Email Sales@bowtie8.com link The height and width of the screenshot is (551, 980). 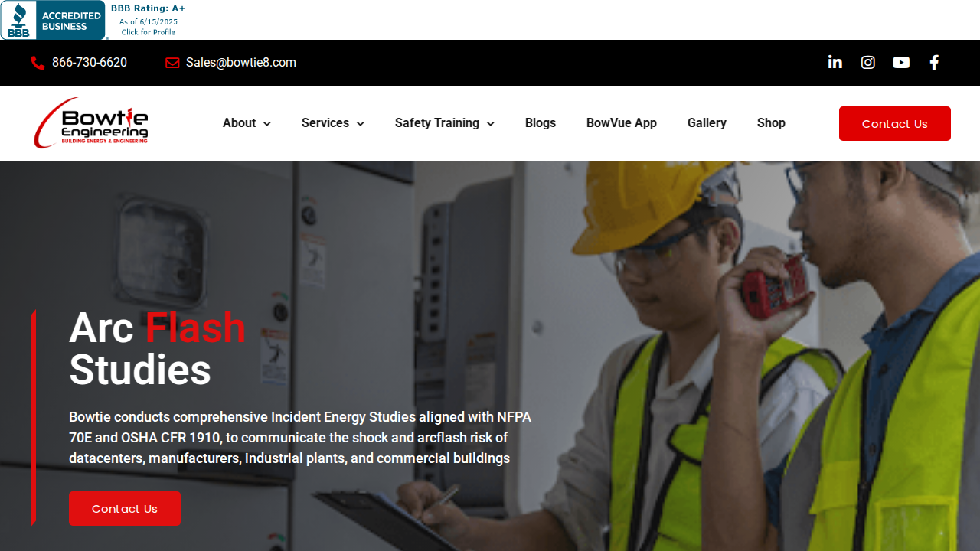point(241,63)
